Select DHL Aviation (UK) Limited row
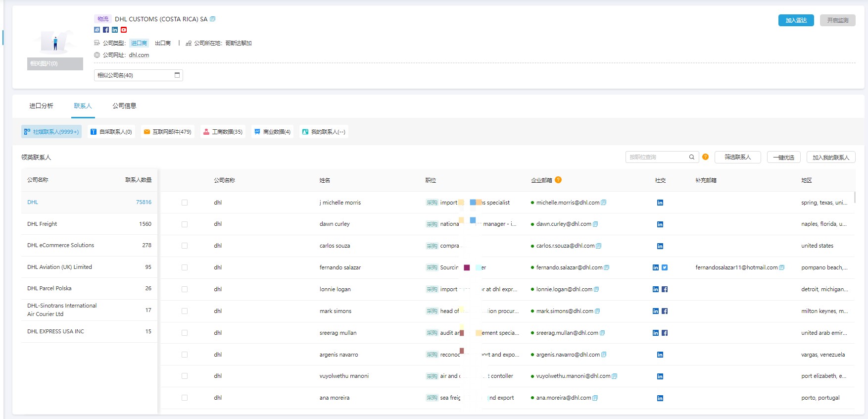Screen dimensions: 868x419 click(x=89, y=267)
